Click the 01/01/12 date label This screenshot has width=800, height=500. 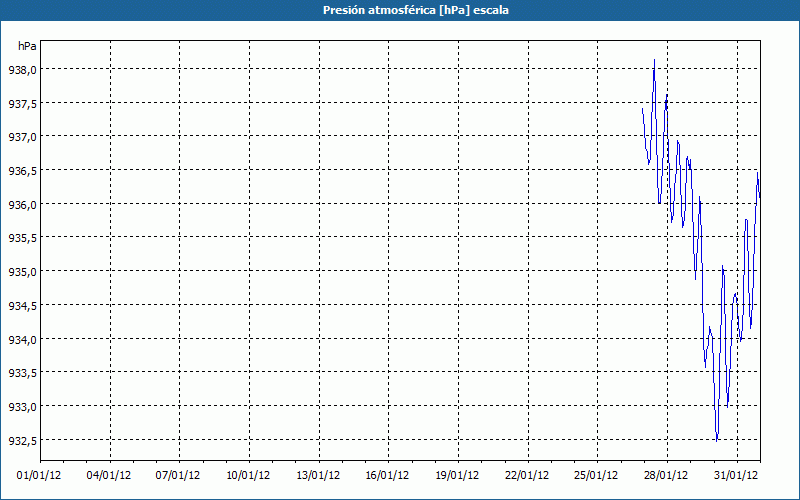coord(39,476)
